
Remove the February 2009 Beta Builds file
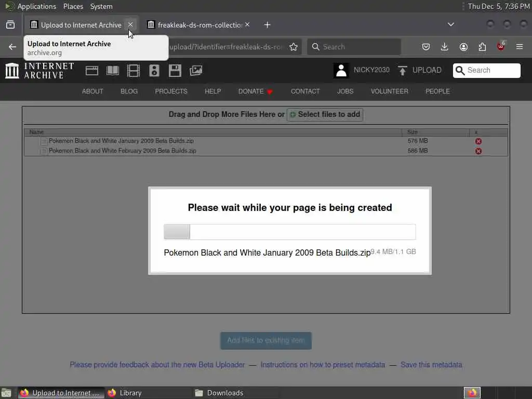(x=478, y=151)
